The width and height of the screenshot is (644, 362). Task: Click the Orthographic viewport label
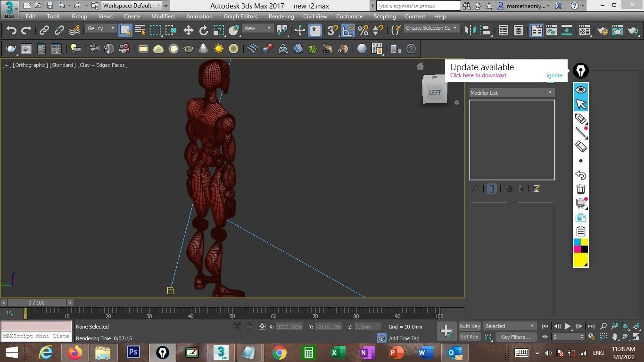pyautogui.click(x=30, y=65)
